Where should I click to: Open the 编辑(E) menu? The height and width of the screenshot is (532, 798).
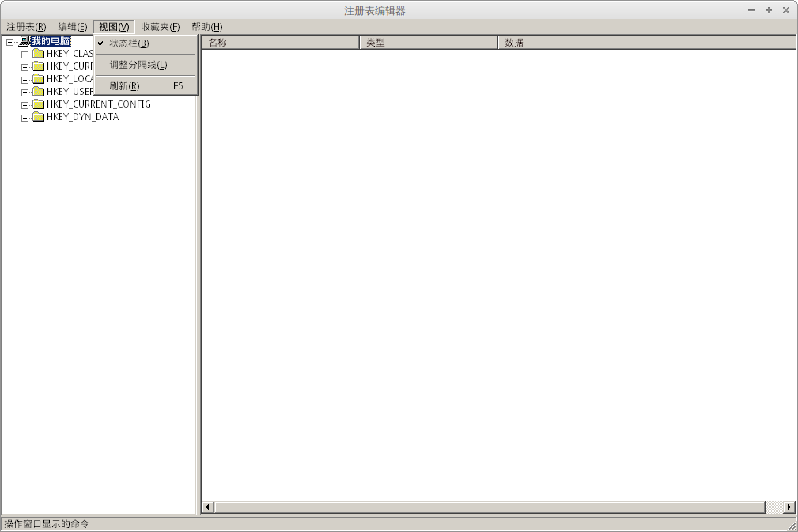[72, 27]
